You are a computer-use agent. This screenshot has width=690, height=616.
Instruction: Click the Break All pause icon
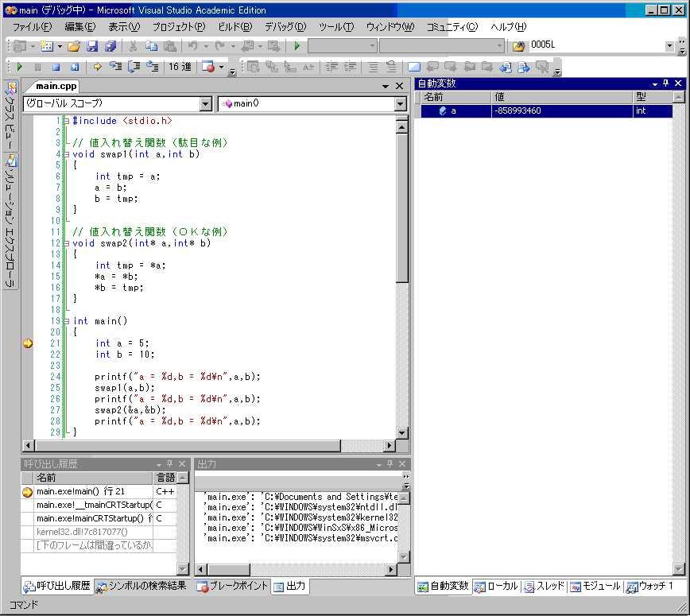coord(38,67)
